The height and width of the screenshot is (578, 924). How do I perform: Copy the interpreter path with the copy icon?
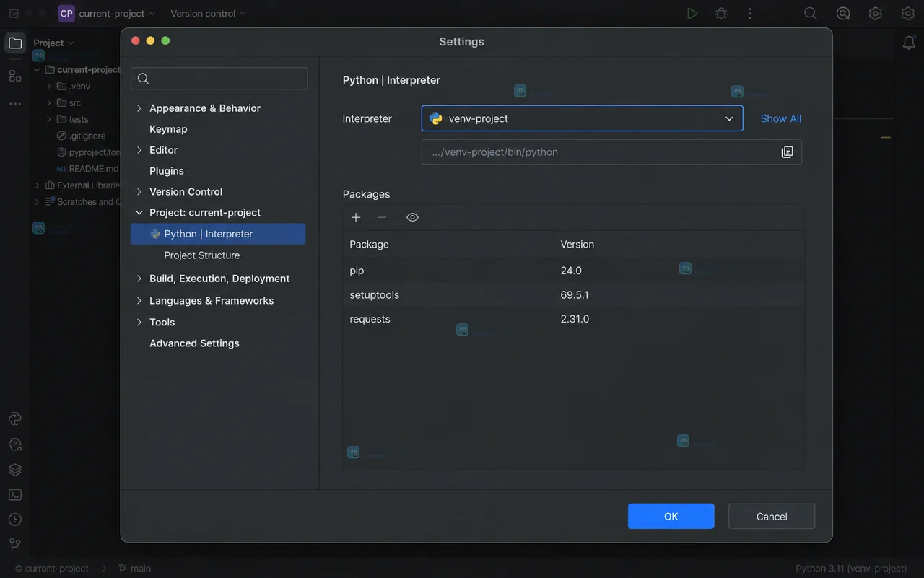pos(787,152)
